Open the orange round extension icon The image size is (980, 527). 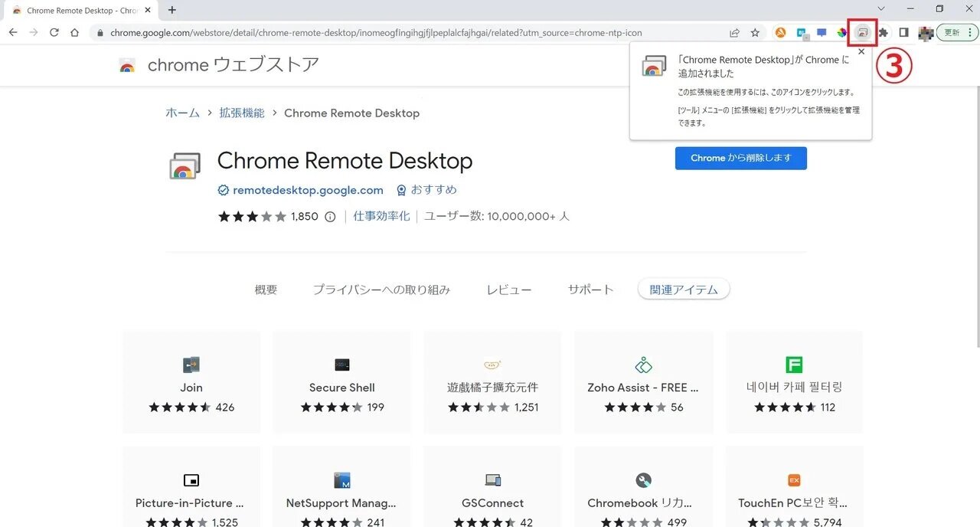pos(781,33)
